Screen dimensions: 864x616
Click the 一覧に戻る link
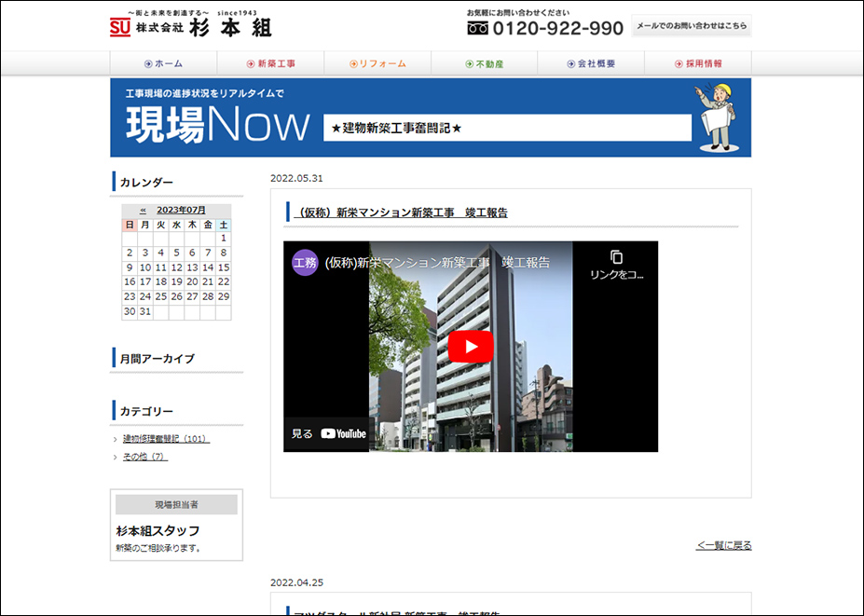tap(723, 545)
